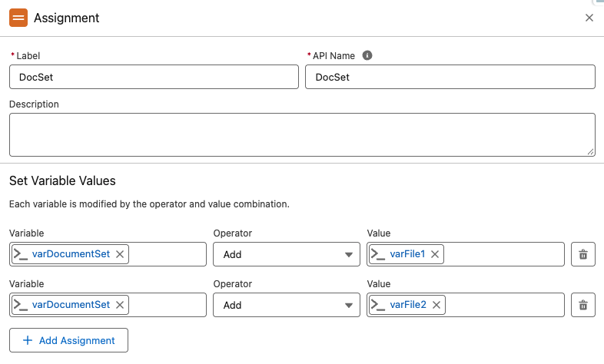Open Operator dropdown for varFile1 row
Image resolution: width=604 pixels, height=364 pixels.
[x=287, y=254]
